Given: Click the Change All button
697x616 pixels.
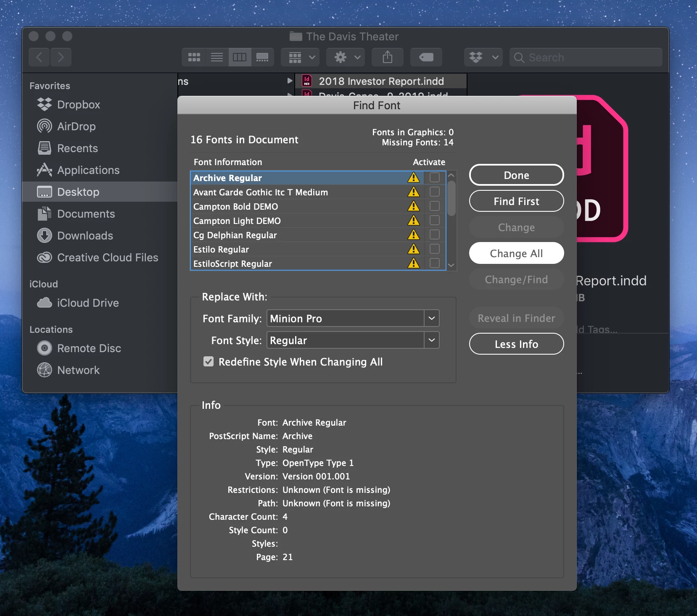Looking at the screenshot, I should [516, 253].
